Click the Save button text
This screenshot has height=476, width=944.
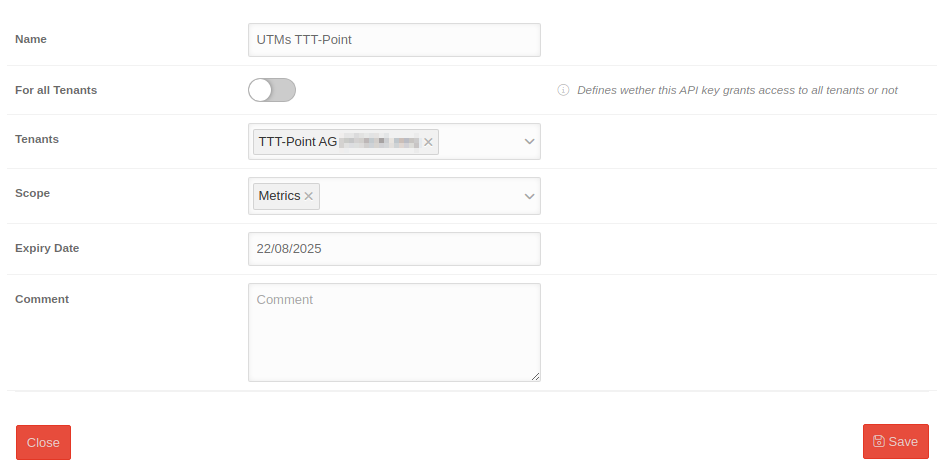coord(903,442)
